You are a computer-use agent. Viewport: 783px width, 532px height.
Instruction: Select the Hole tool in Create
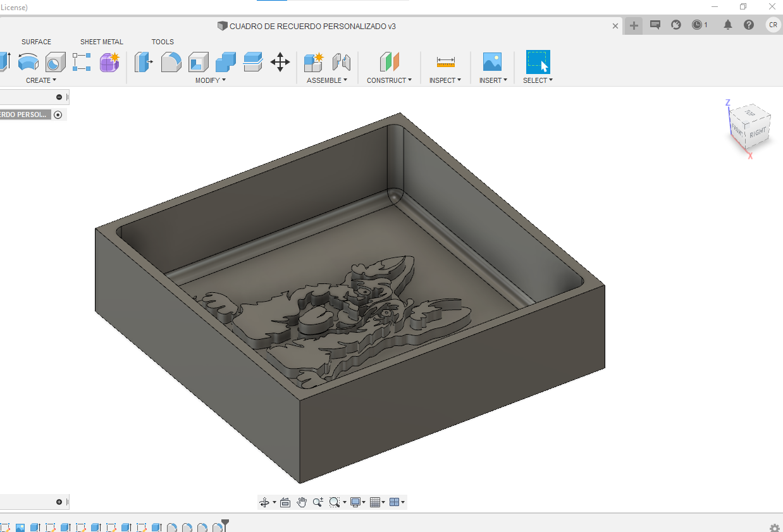click(x=55, y=62)
